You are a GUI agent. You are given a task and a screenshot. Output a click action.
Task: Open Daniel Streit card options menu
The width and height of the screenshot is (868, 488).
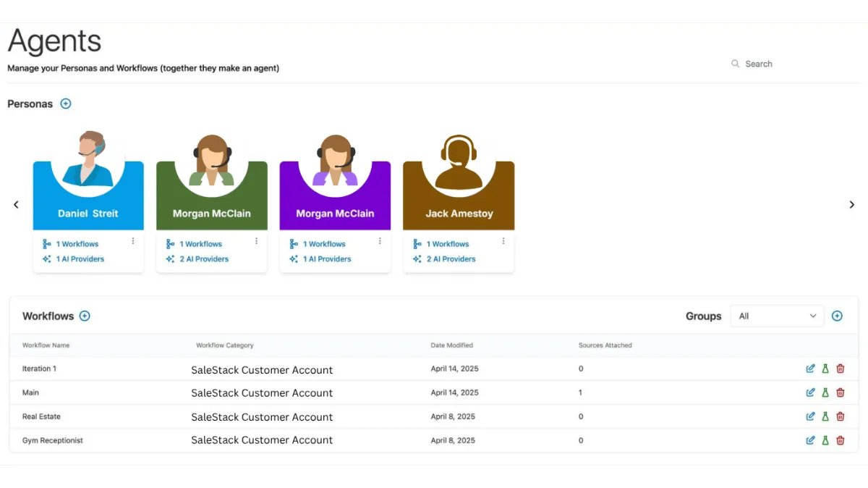(133, 241)
